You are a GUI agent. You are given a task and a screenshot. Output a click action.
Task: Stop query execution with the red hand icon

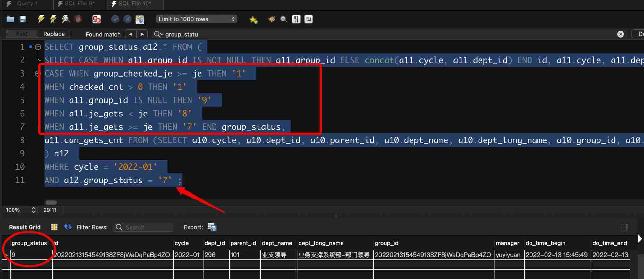coord(78,19)
